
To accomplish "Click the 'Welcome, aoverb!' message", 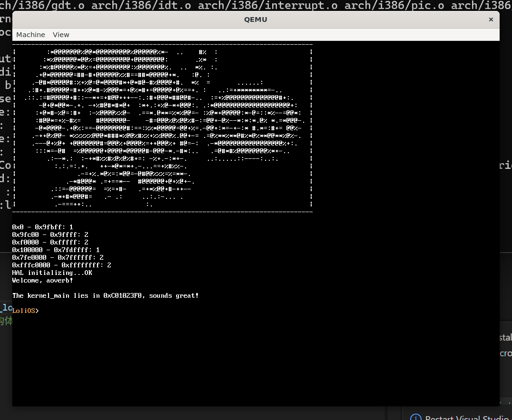I will tap(42, 280).
